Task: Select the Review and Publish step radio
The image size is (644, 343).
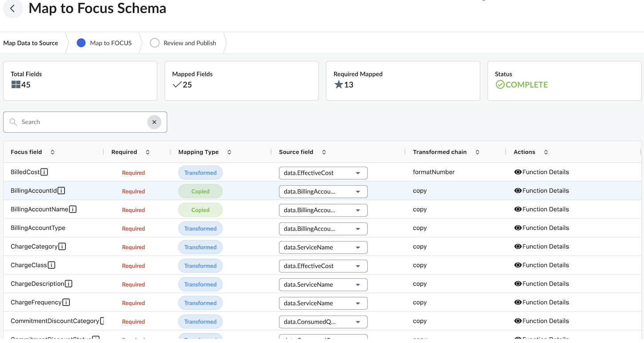Action: (x=154, y=43)
